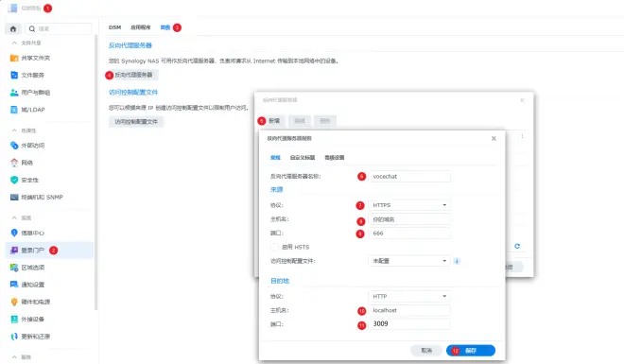
Task: Open the source 协议 HTTPS dropdown
Action: point(409,205)
